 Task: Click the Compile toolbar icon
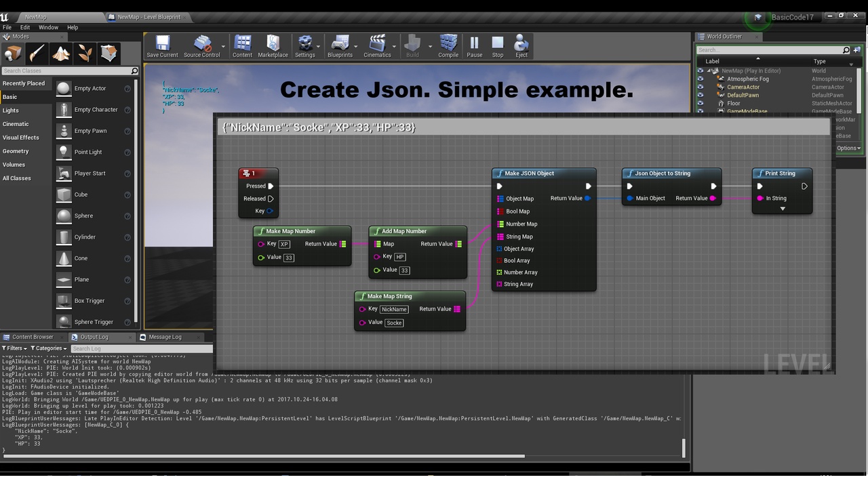click(448, 45)
